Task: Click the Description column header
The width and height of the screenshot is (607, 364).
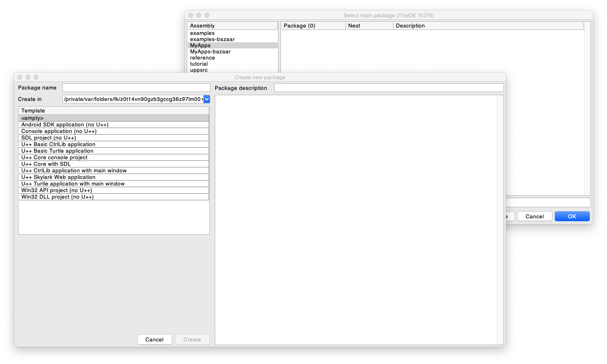Action: (487, 26)
